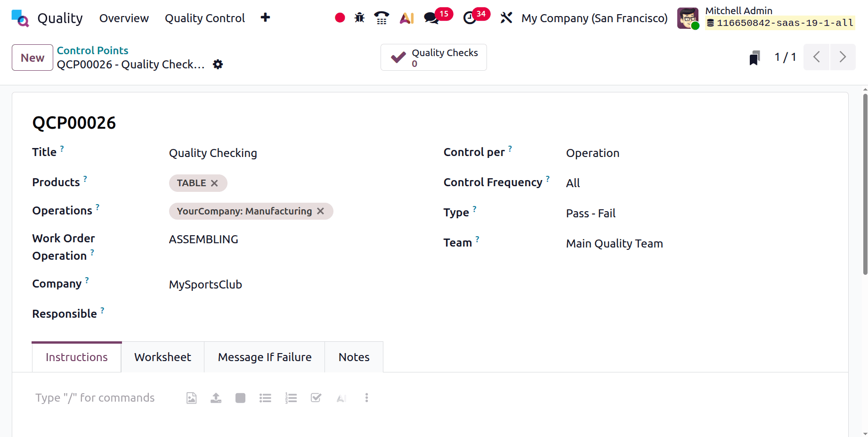Open the Quality Checks stat button
This screenshot has width=868, height=437.
coord(433,57)
